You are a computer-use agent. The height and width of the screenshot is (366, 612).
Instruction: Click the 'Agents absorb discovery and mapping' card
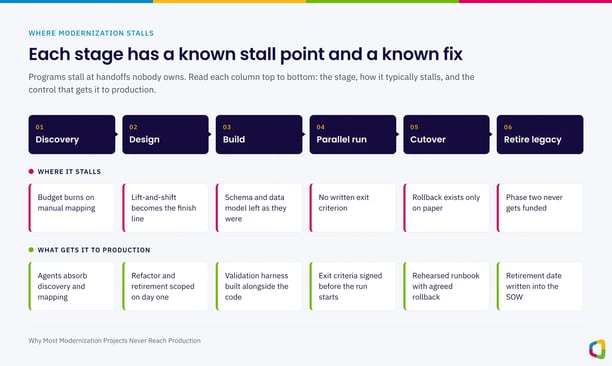click(72, 286)
